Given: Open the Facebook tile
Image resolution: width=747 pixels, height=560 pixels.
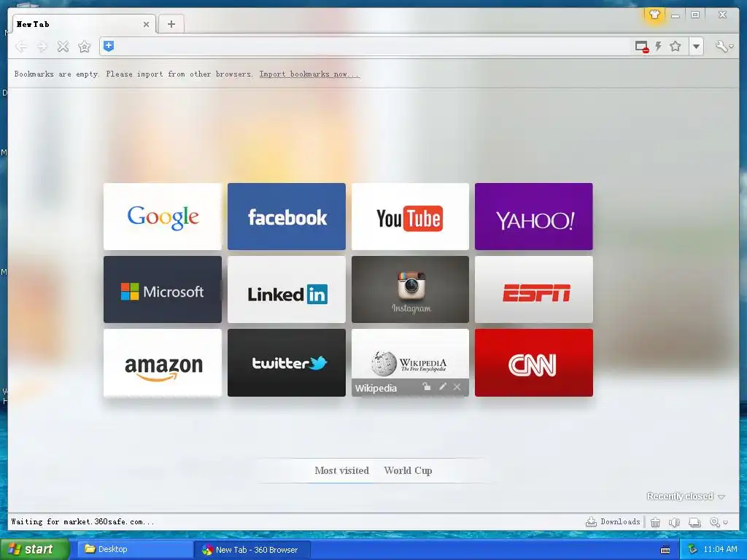Looking at the screenshot, I should point(286,217).
